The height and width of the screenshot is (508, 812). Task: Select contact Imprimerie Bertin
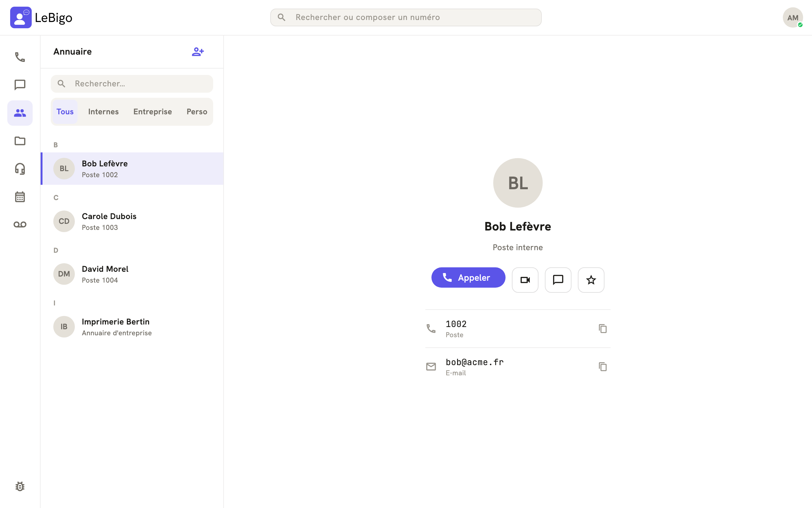coord(132,327)
